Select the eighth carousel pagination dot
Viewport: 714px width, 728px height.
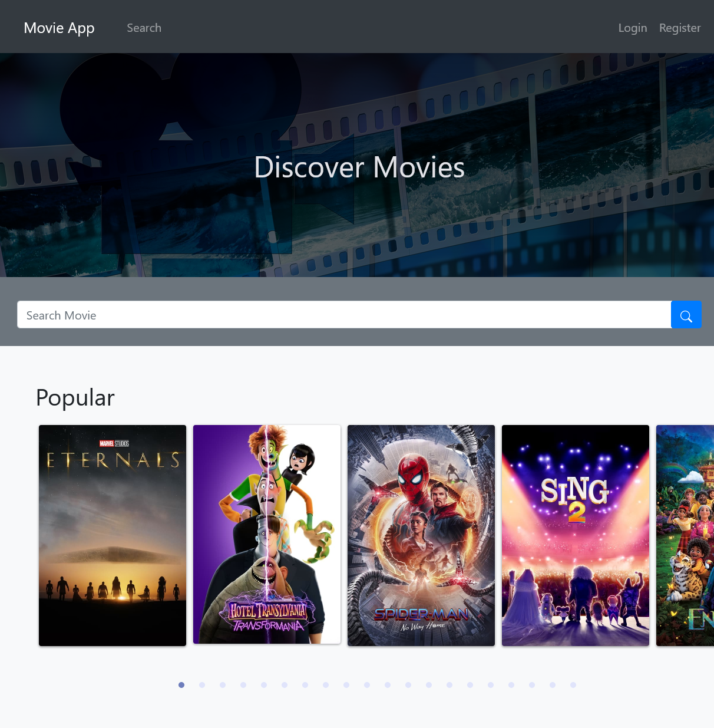click(x=326, y=685)
